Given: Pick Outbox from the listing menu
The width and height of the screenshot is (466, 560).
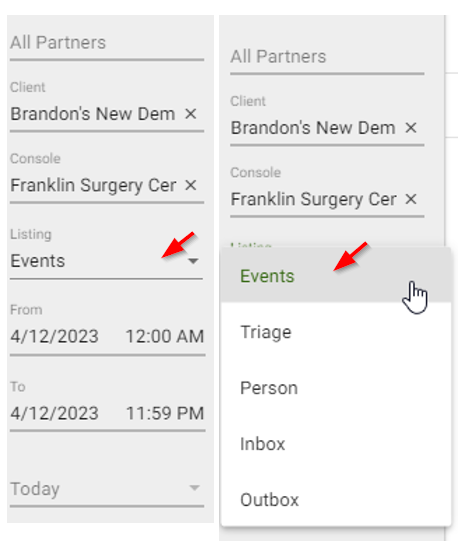Looking at the screenshot, I should click(x=336, y=500).
